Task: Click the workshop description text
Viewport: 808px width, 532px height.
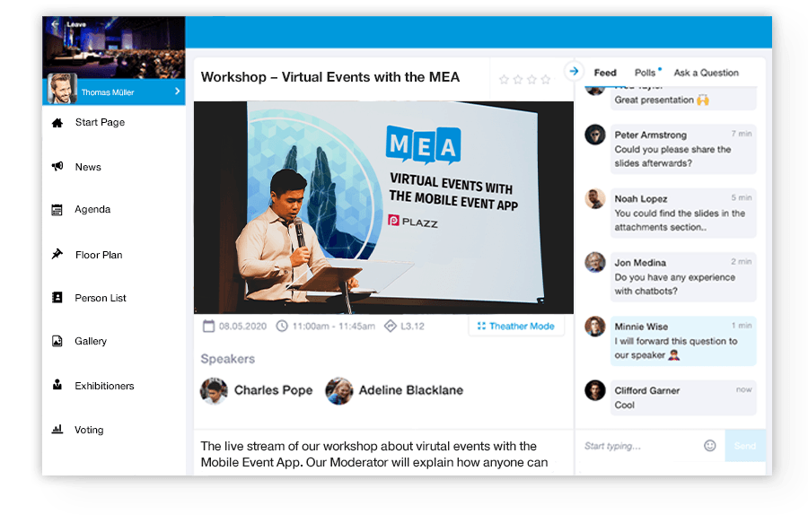Action: (x=374, y=454)
